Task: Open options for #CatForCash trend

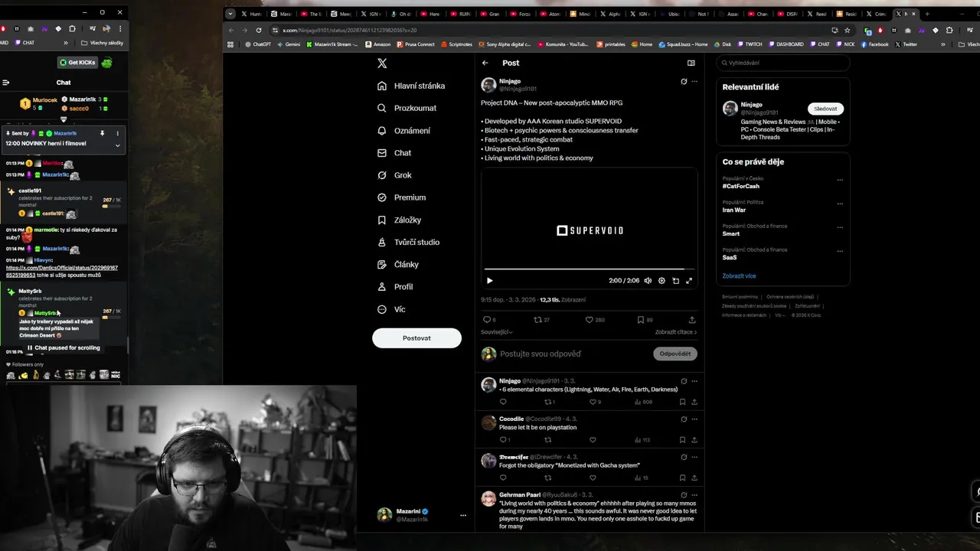Action: [840, 181]
